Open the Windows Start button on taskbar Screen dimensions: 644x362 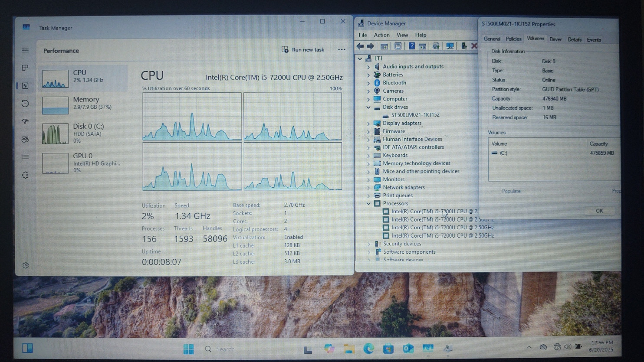(188, 349)
